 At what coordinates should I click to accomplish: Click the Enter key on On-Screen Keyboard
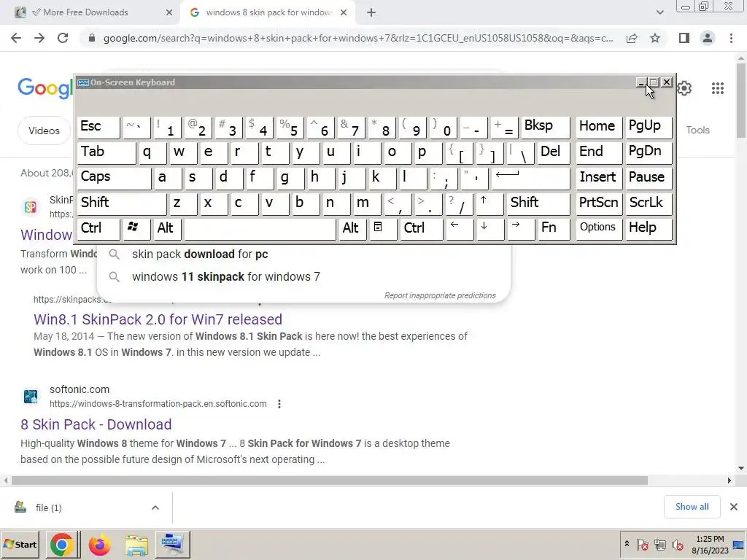[530, 178]
